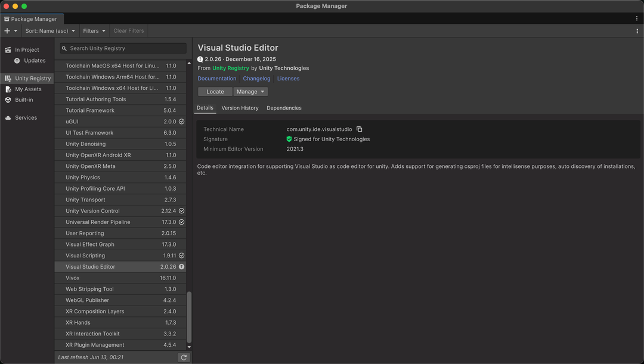This screenshot has width=644, height=364.
Task: Open the Filters dropdown
Action: pos(94,31)
